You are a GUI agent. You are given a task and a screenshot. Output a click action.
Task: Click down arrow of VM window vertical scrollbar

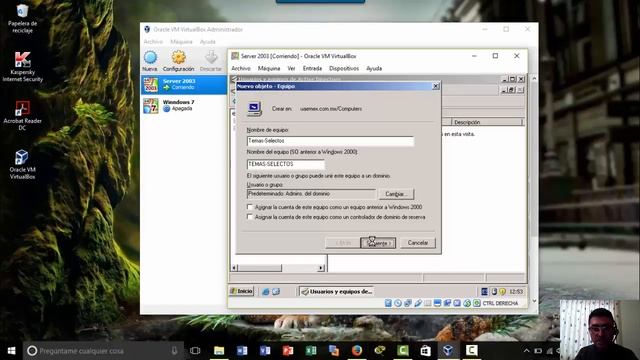(x=534, y=301)
